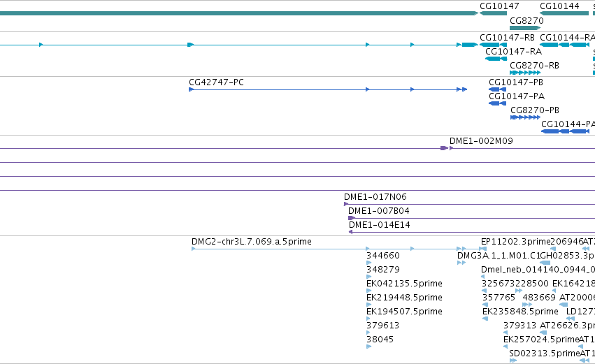Click the 379613 EST label

[382, 326]
